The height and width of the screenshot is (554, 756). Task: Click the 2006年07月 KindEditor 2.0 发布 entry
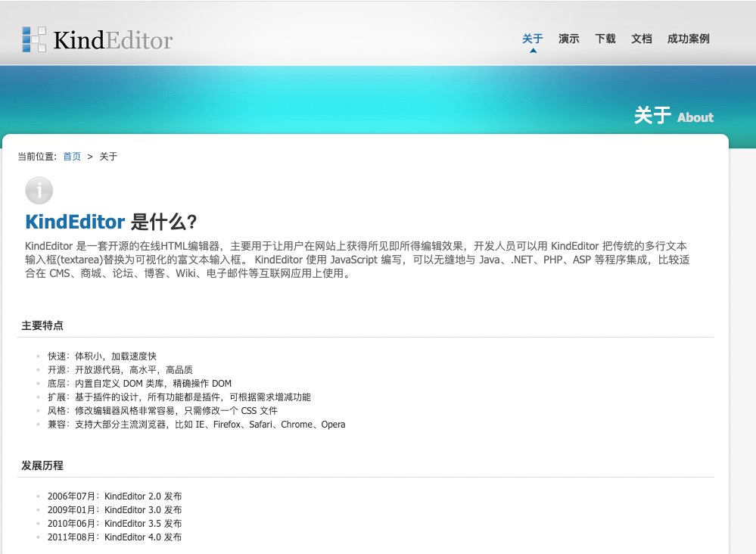pyautogui.click(x=115, y=496)
